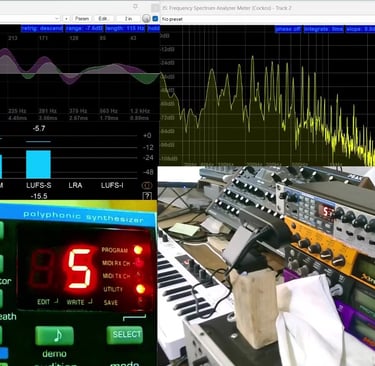Screen dimensions: 375x366
Task: Click the plus button beside the preset dropdown
Action: click(x=66, y=19)
